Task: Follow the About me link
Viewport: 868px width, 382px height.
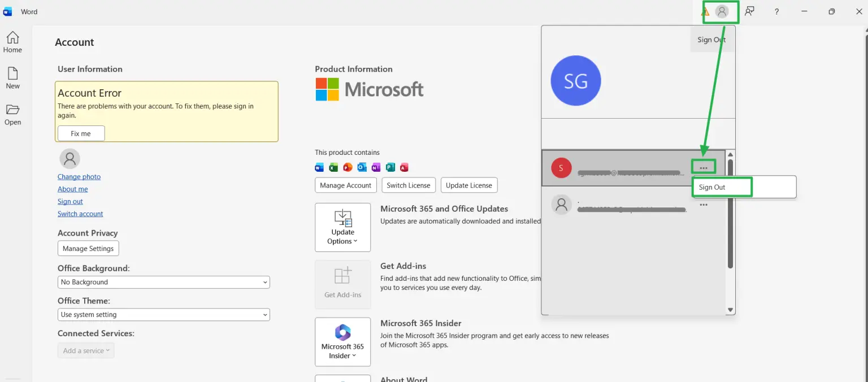Action: point(73,189)
